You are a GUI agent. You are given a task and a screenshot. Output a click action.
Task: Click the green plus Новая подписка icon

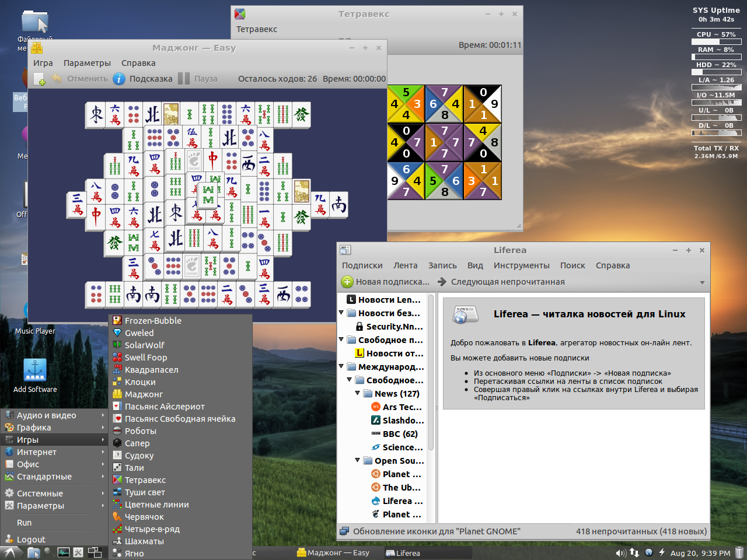pyautogui.click(x=347, y=282)
